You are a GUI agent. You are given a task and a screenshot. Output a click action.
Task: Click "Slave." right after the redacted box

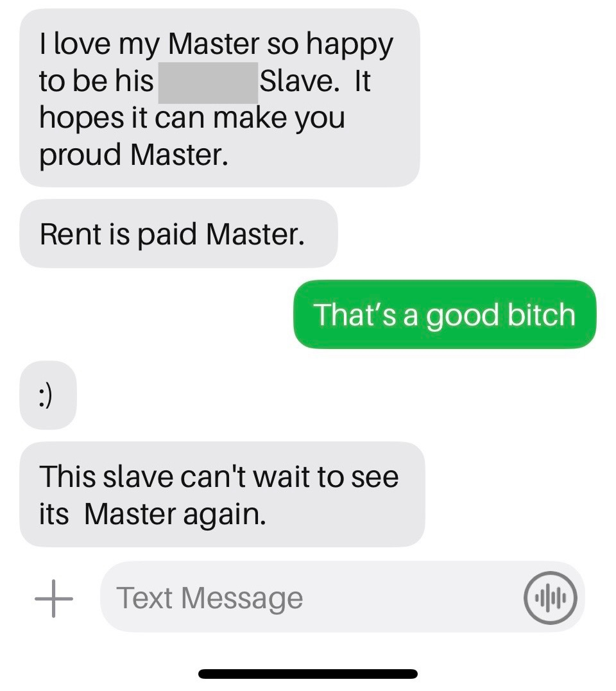click(x=300, y=81)
